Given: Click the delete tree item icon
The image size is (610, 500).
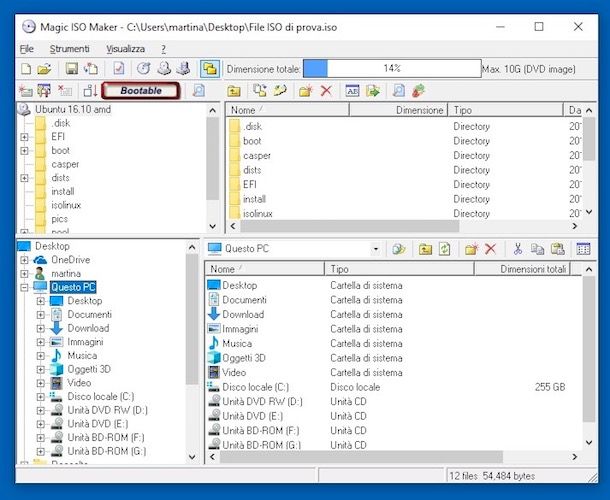Looking at the screenshot, I should coord(64,91).
